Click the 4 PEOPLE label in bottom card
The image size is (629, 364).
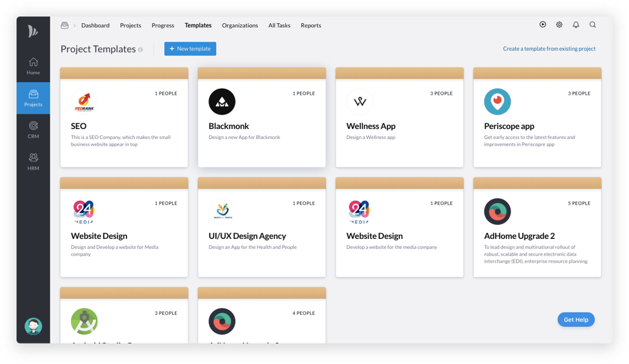click(x=304, y=313)
